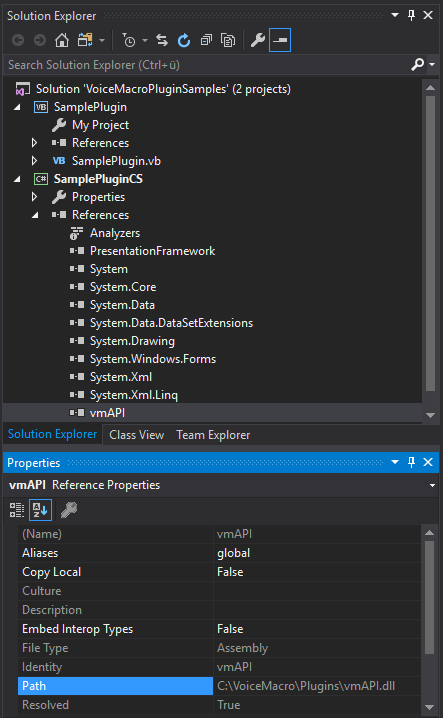The width and height of the screenshot is (443, 718).
Task: Expand the Properties node of SamplePluginCS
Action: (x=34, y=197)
